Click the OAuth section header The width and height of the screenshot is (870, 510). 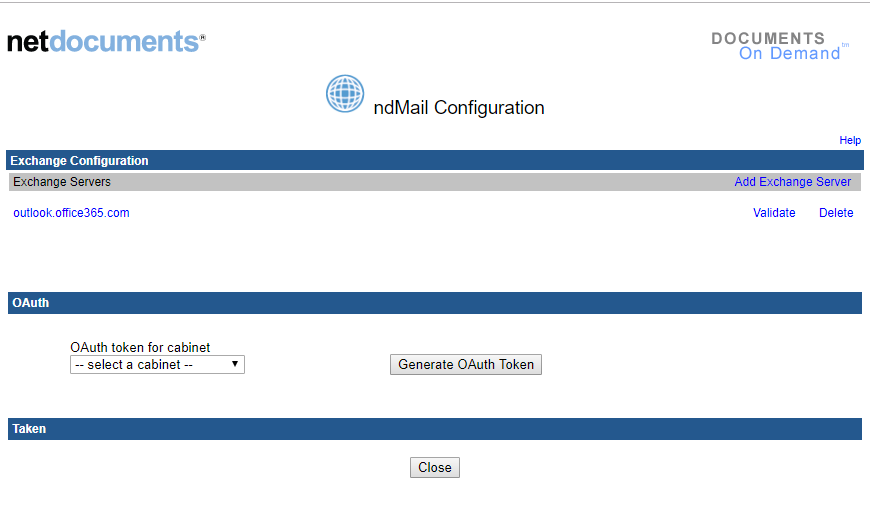coord(30,303)
